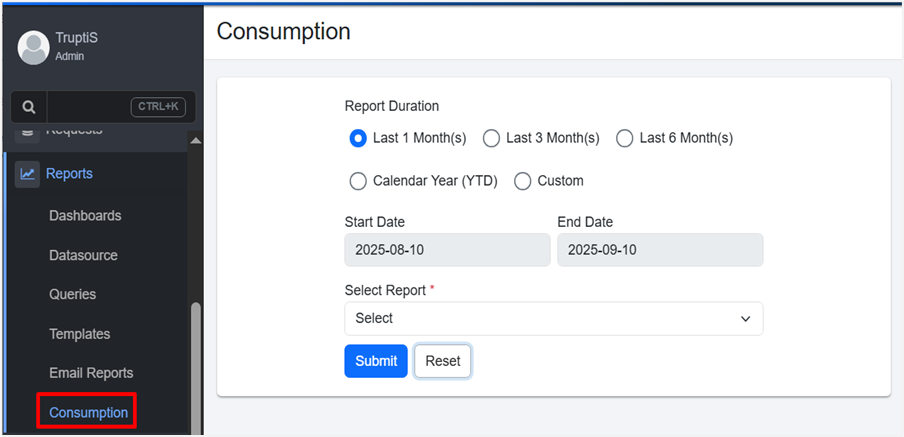
Task: Select Calendar Year (YTD) option
Action: [x=358, y=181]
